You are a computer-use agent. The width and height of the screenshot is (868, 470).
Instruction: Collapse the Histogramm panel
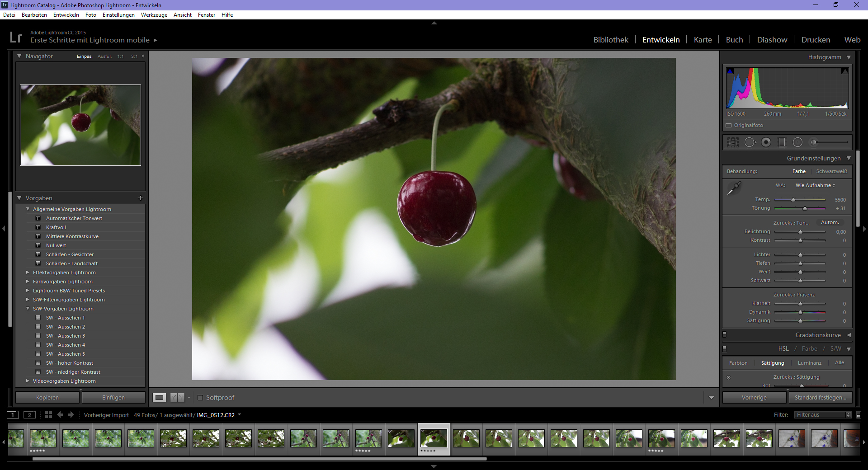point(849,57)
